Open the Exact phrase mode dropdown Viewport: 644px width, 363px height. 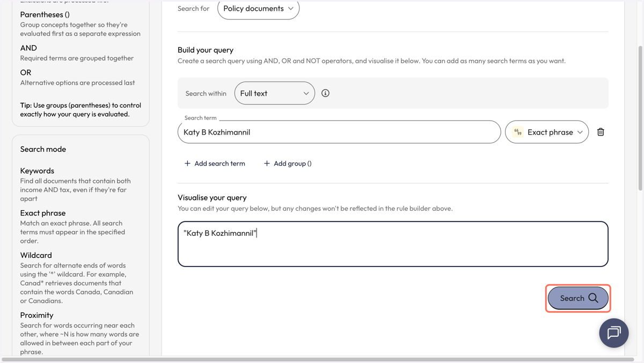546,132
